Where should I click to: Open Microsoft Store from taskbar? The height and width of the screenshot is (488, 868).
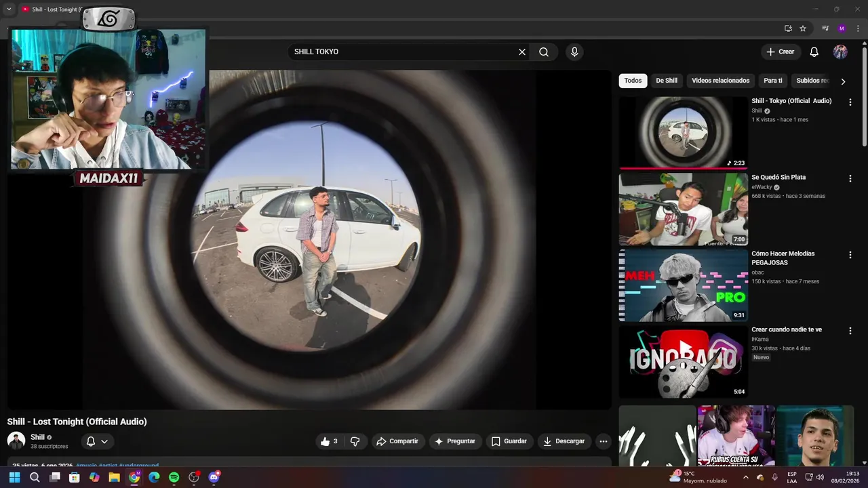[x=75, y=477]
